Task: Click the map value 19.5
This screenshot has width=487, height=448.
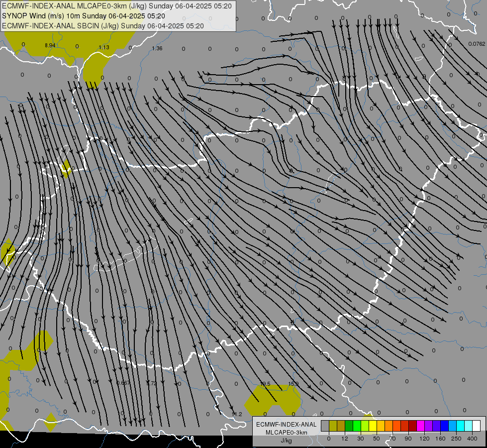Action: pyautogui.click(x=265, y=384)
